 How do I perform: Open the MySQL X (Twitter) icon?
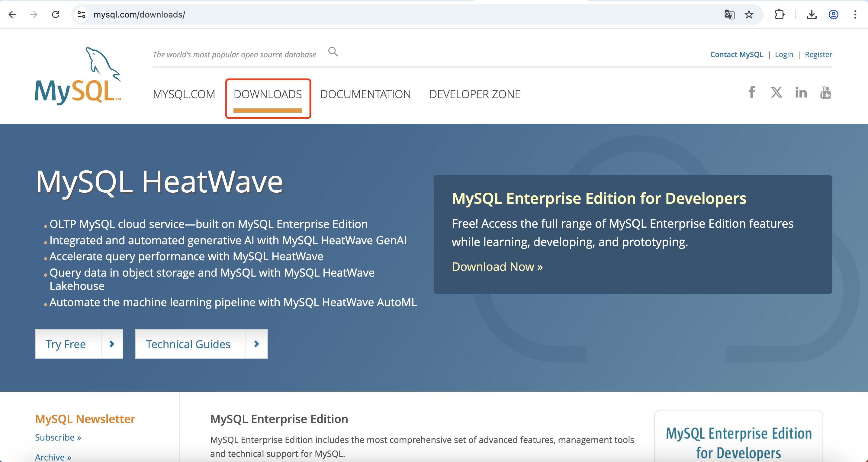click(777, 92)
